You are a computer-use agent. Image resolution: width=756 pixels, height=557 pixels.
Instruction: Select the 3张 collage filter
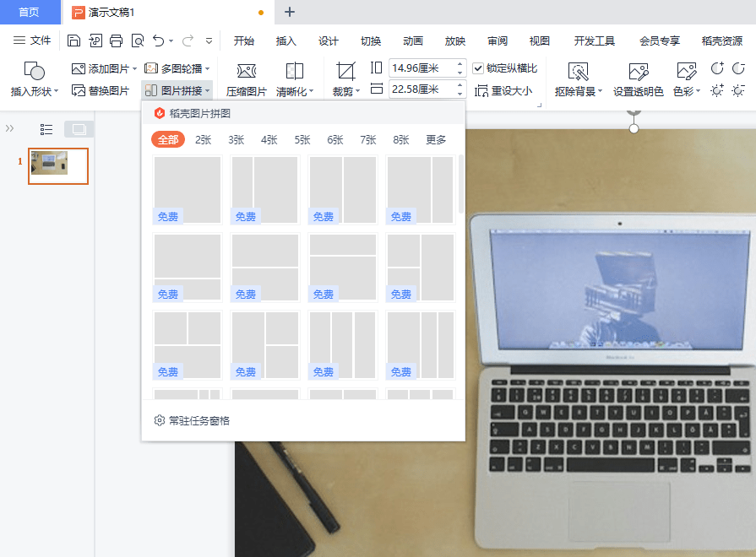pyautogui.click(x=237, y=140)
